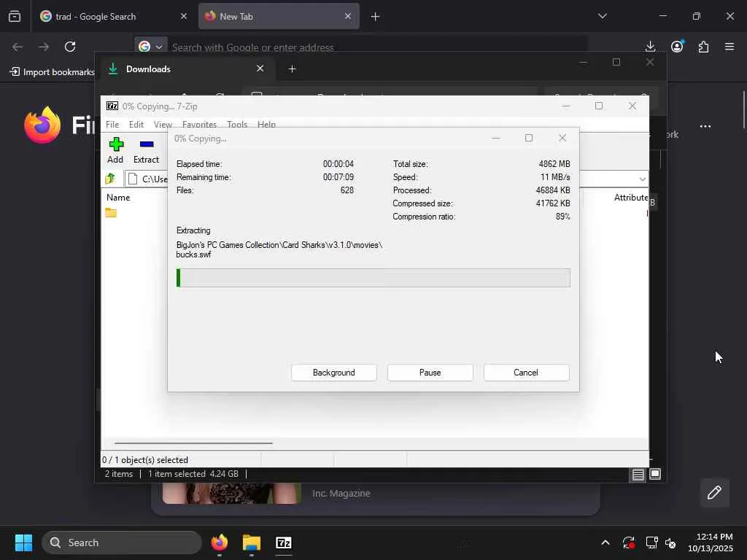Open Firefox View icon
Viewport: 747px width, 560px height.
click(x=15, y=16)
